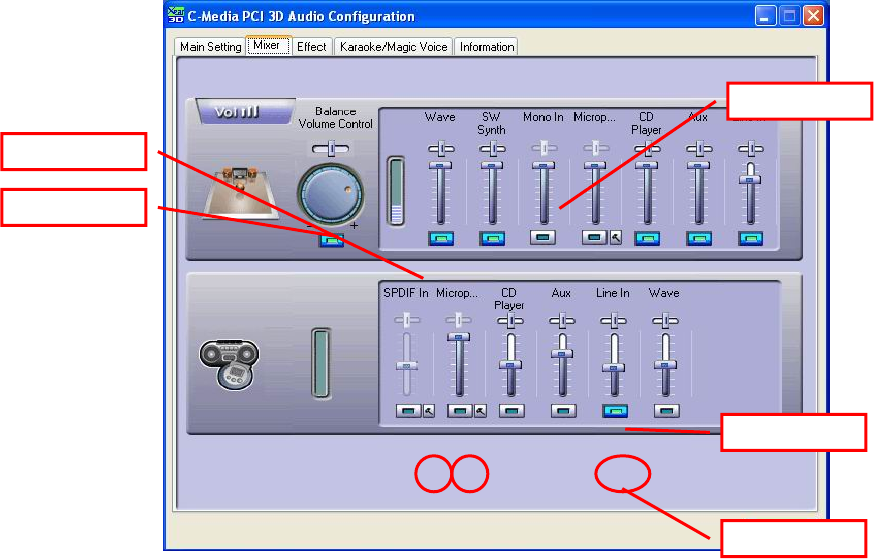Select Microphone as recording source

point(460,411)
